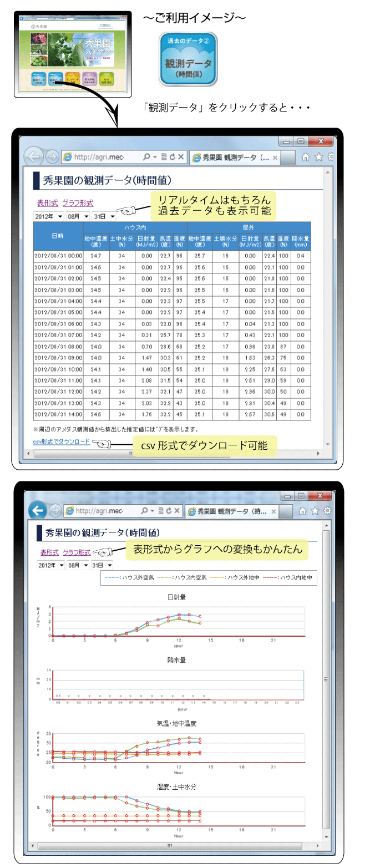This screenshot has height=868, width=375.
Task: Open Tools gear in the table view window
Action: point(331,157)
